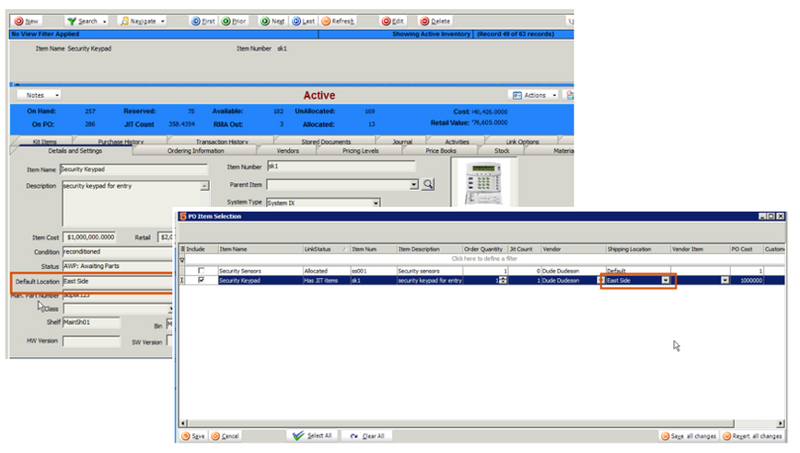Delete the current inventory item
The image size is (800, 453).
pyautogui.click(x=435, y=20)
